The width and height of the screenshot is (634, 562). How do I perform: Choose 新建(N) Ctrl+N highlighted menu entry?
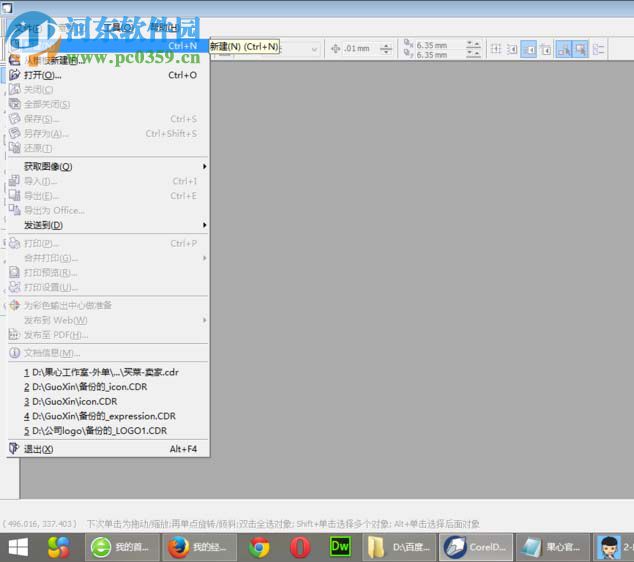[x=108, y=46]
